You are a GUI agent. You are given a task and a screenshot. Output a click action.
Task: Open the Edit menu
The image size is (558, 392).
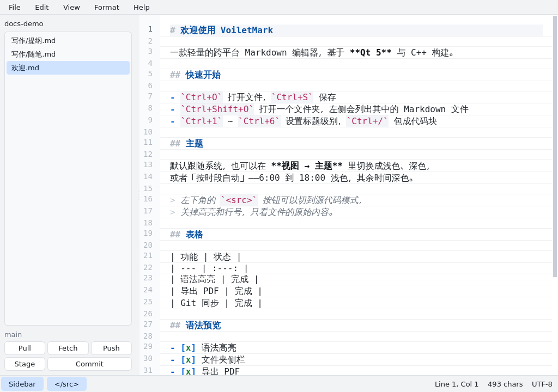(x=41, y=7)
